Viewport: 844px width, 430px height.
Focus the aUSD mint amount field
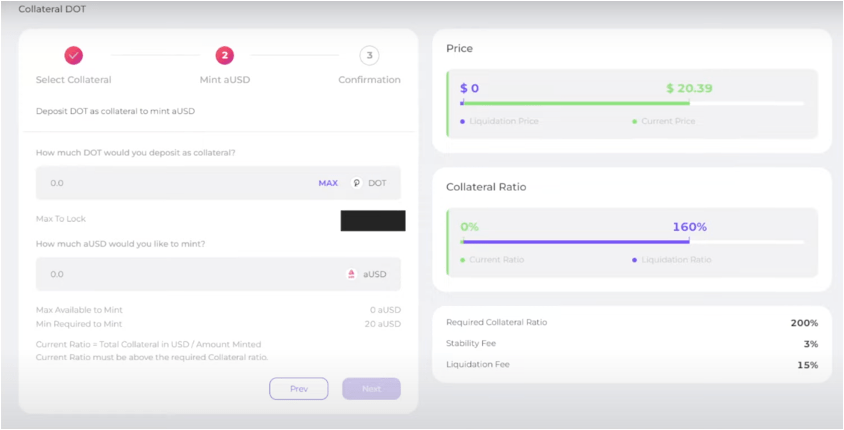click(x=219, y=274)
